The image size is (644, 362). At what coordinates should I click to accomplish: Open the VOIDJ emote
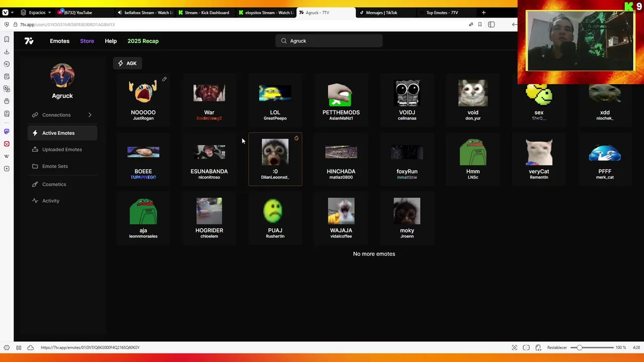[x=407, y=101]
